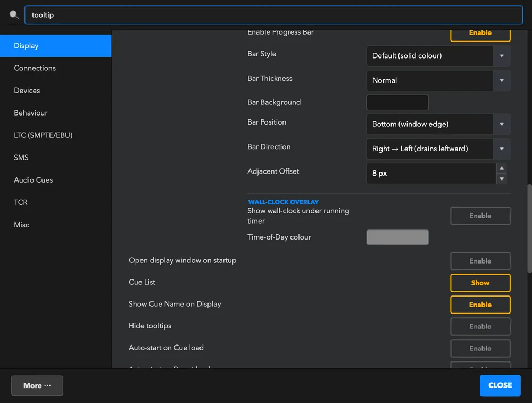Click the "Time-of-Day colour" label
Viewport: 532px width, 403px height.
pyautogui.click(x=279, y=237)
